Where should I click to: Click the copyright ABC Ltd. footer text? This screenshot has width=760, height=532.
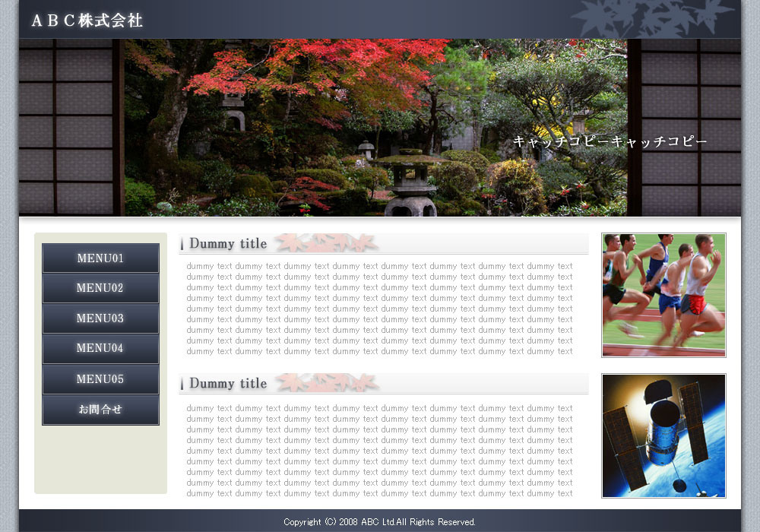379,522
